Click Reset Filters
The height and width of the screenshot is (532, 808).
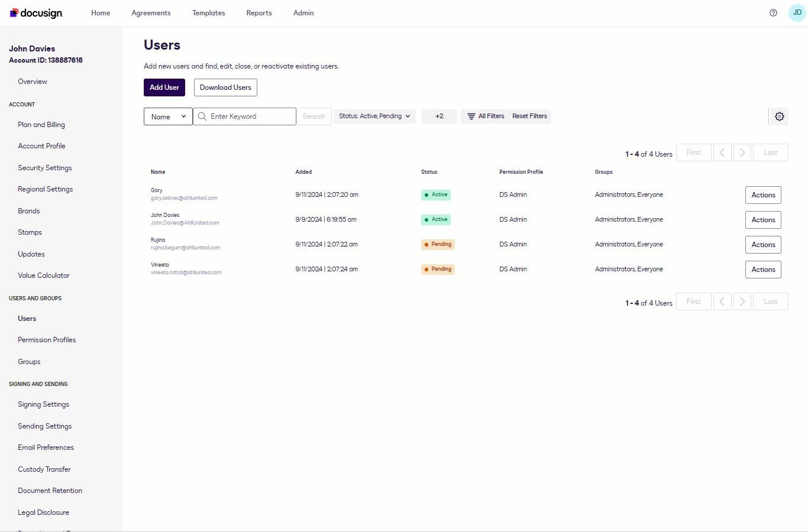tap(530, 116)
